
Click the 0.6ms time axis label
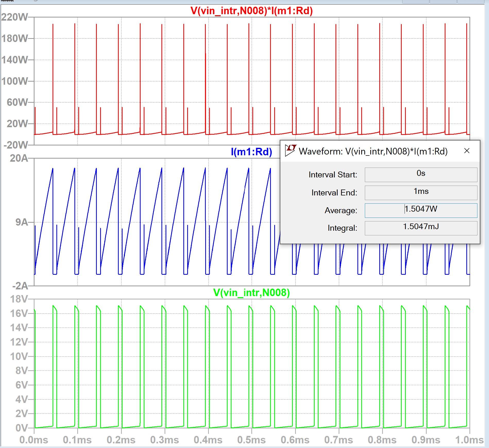(x=295, y=440)
